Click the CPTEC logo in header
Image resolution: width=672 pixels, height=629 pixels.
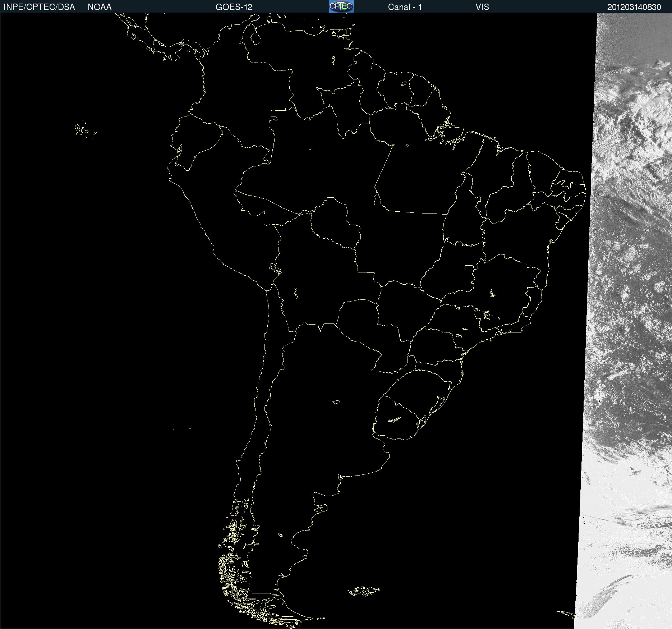point(341,6)
